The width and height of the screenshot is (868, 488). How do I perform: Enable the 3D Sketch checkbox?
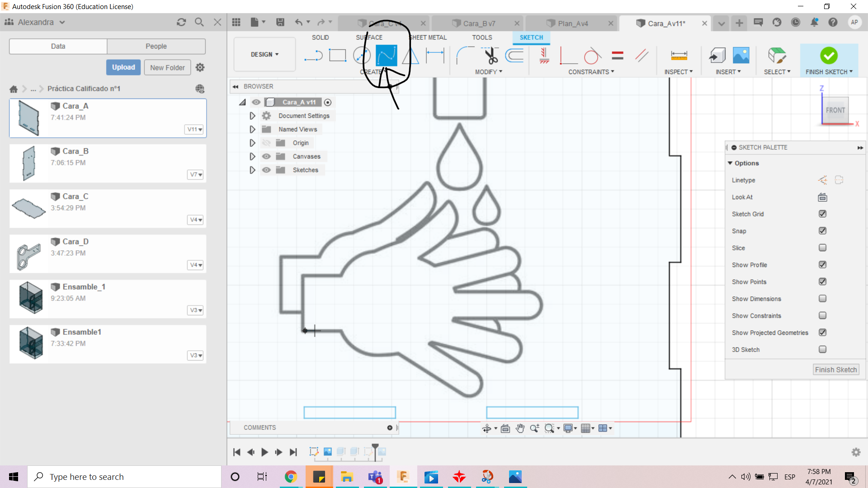point(822,349)
